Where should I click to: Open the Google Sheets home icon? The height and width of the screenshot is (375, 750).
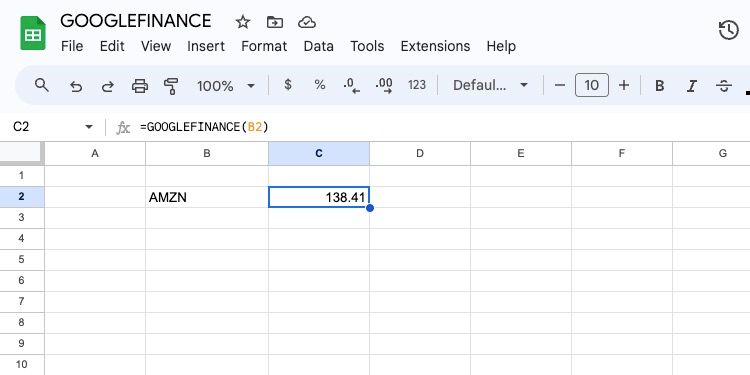(x=33, y=33)
